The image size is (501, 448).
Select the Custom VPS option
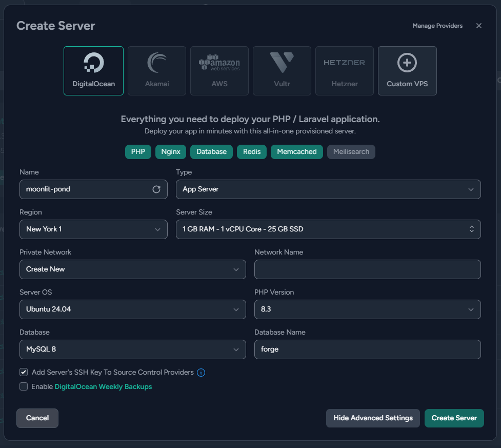pos(407,71)
